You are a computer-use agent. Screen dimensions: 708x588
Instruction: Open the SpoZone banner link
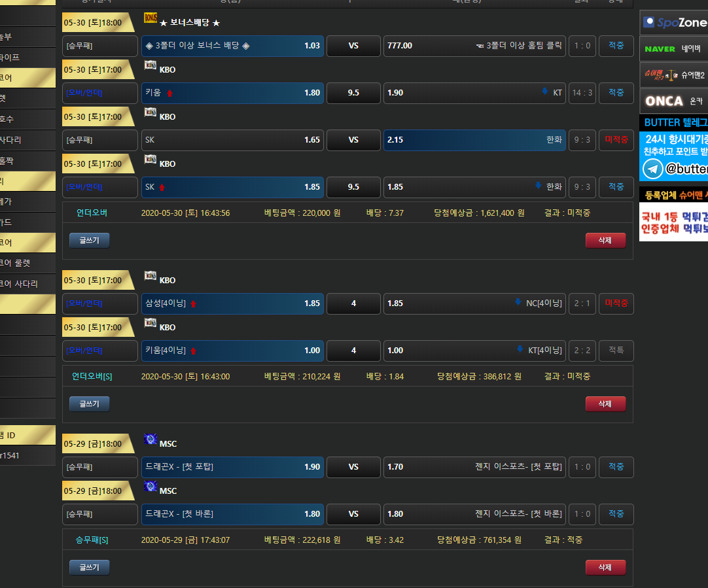(x=674, y=22)
